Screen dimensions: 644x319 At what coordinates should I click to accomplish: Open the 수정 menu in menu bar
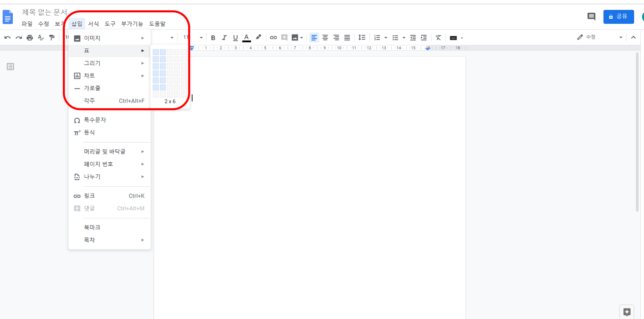pyautogui.click(x=43, y=24)
